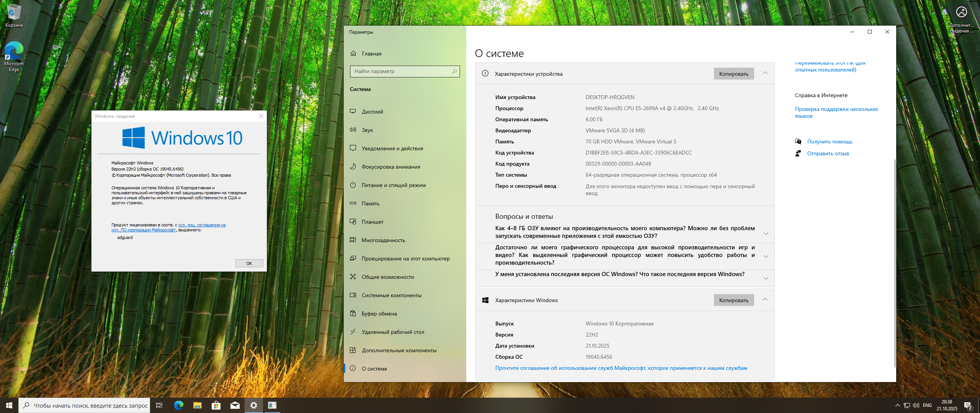Screen dimensions: 980x413
Task: Collapse the Характеристики Windows section
Action: coord(765,299)
